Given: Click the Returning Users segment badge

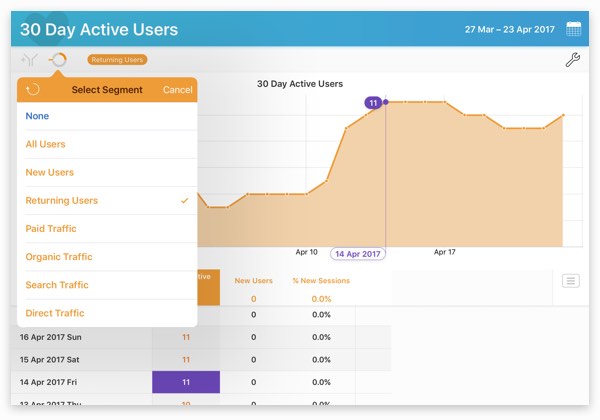Looking at the screenshot, I should (118, 60).
